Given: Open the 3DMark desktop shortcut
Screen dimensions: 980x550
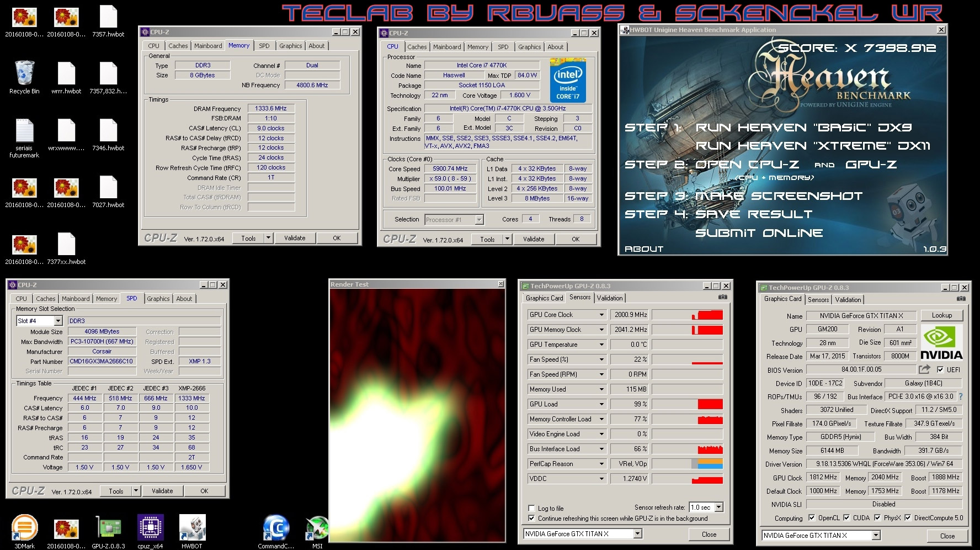Looking at the screenshot, I should [x=24, y=527].
